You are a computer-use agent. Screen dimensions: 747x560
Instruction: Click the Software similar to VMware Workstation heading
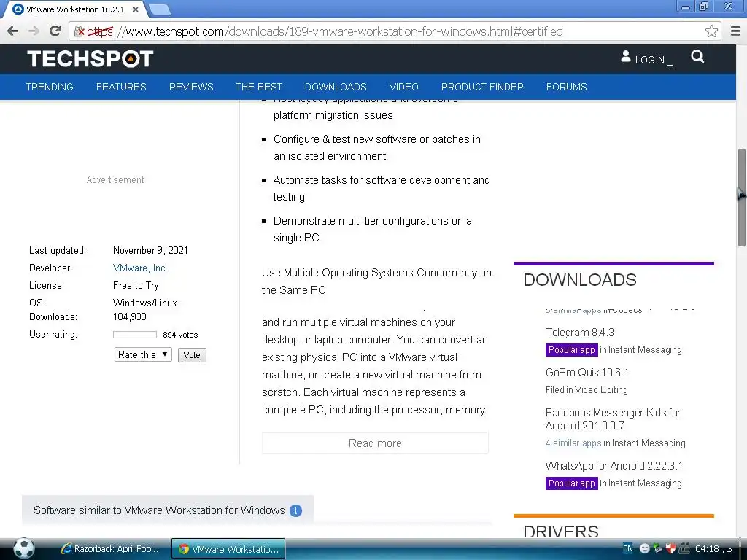(159, 510)
